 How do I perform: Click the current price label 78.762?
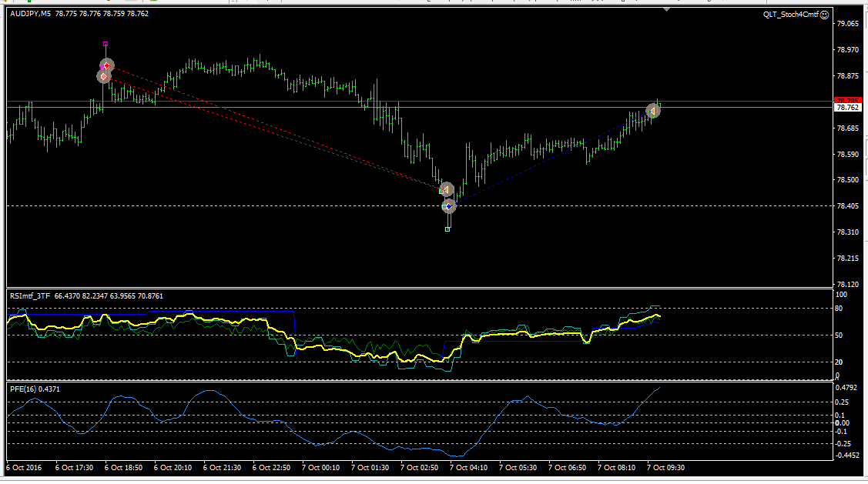847,107
